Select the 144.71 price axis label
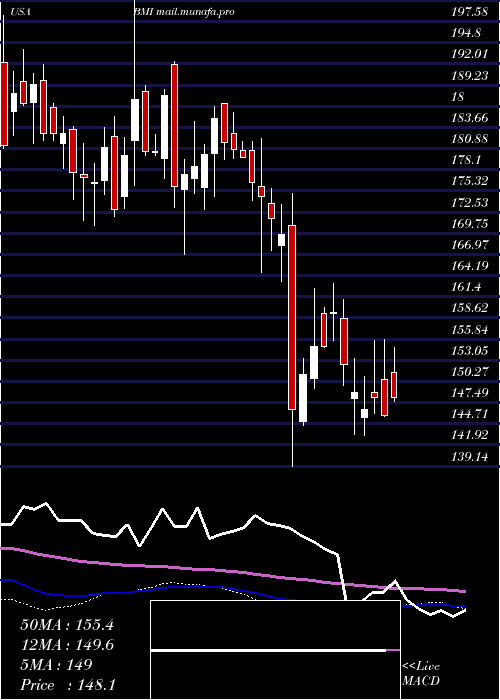Viewport: 500px width, 700px height. tap(470, 414)
